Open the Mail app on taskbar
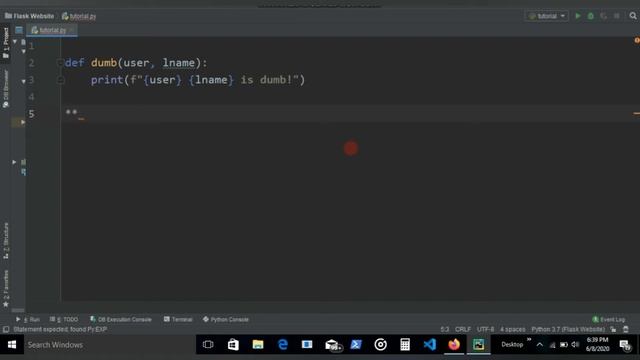This screenshot has height=360, width=640. (332, 345)
